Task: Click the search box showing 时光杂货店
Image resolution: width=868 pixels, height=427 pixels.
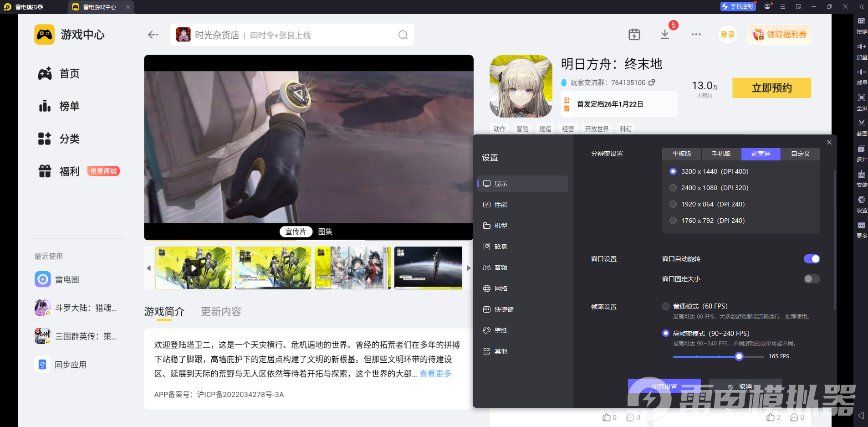Action: [292, 35]
